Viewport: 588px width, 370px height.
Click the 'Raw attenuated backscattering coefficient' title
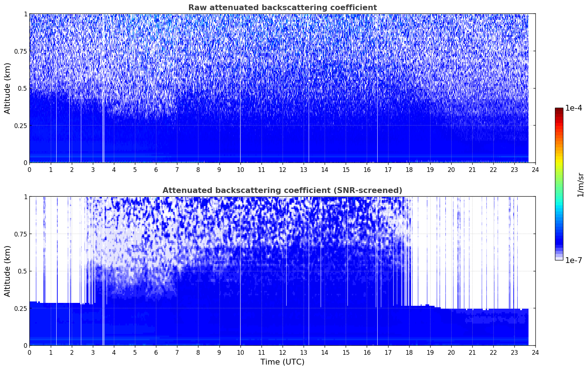click(282, 8)
